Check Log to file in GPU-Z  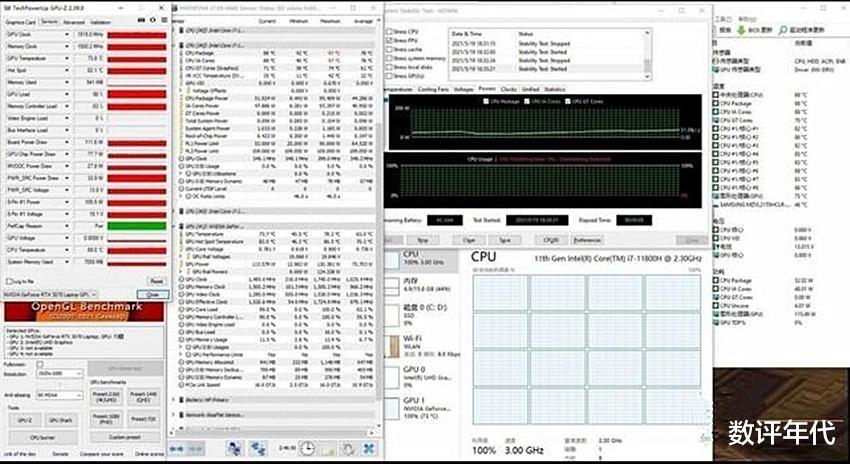[9, 281]
